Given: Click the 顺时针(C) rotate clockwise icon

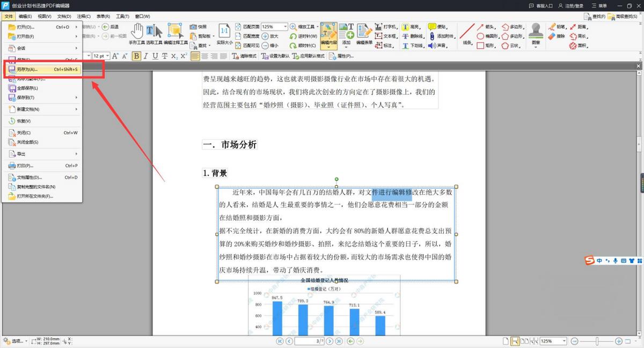Looking at the screenshot, I should coord(294,46).
